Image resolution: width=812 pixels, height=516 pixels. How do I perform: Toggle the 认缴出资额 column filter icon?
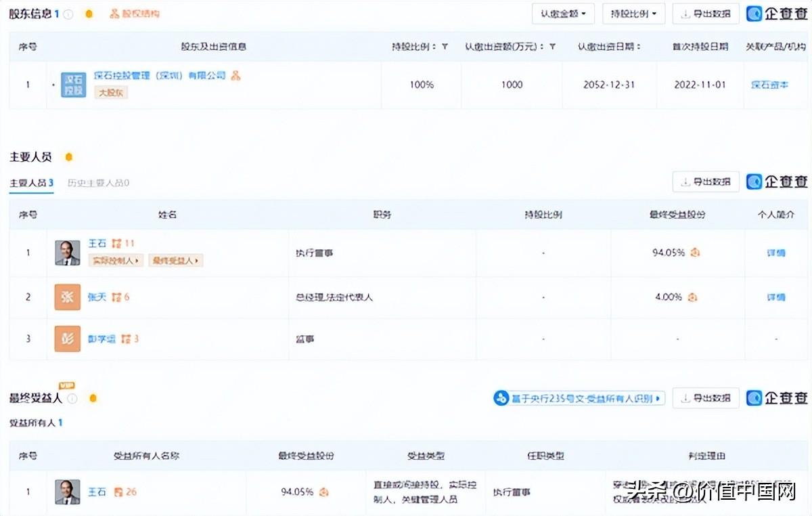point(552,47)
